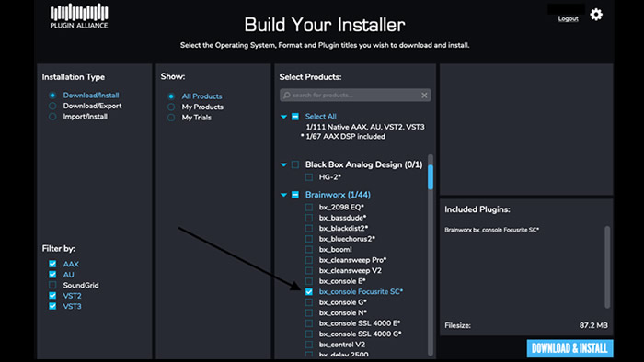Viewport: 644px width, 362px height.
Task: Click the Download & Install button
Action: pos(569,348)
